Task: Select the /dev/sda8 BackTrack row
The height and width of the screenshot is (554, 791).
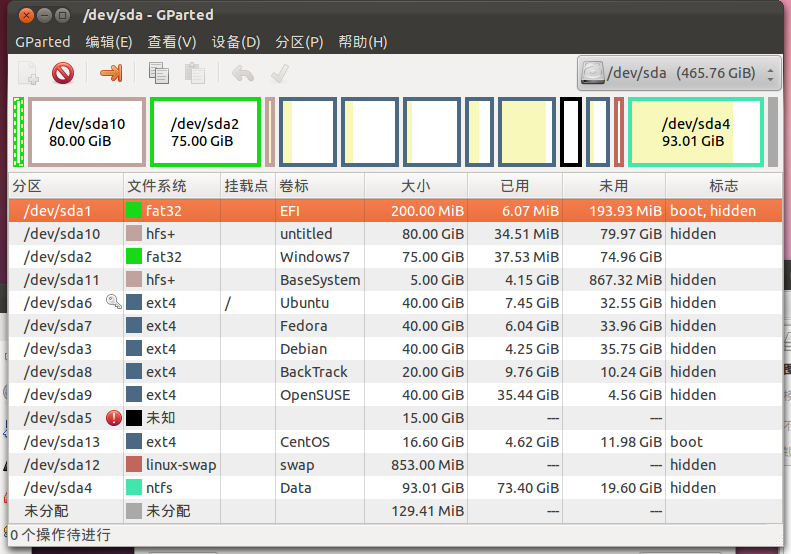Action: (x=396, y=372)
